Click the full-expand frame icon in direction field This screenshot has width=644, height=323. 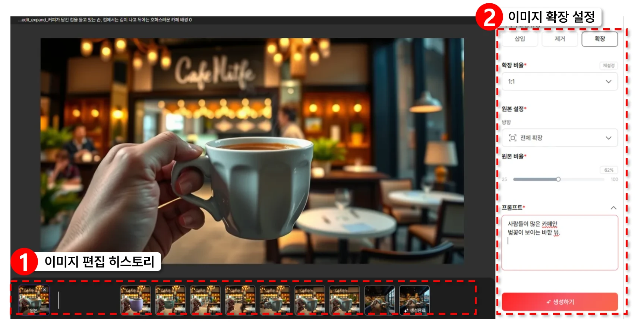[512, 138]
